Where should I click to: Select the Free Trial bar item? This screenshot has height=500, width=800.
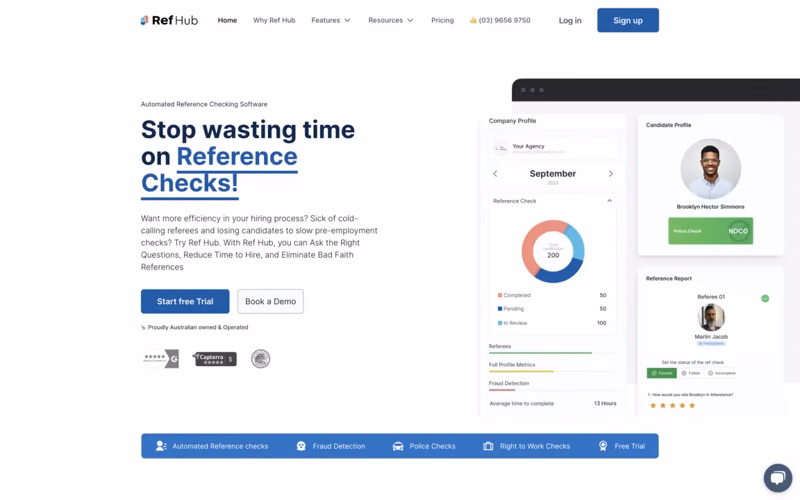[630, 446]
